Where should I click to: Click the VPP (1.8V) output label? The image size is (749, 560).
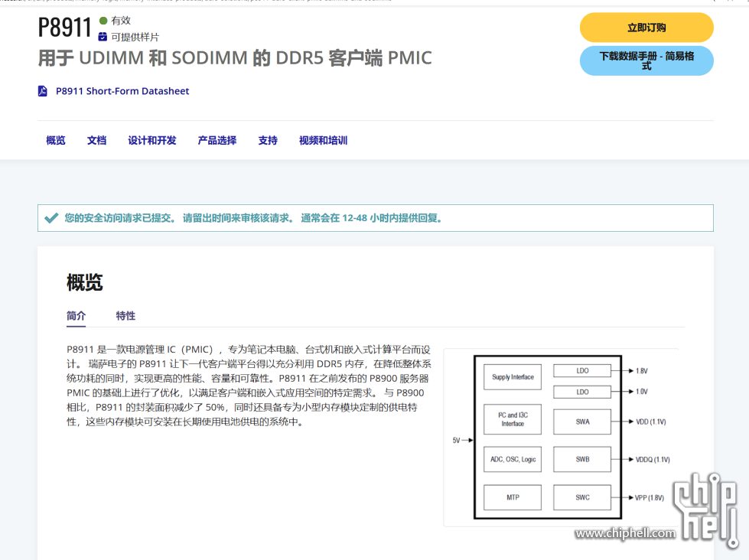[650, 498]
